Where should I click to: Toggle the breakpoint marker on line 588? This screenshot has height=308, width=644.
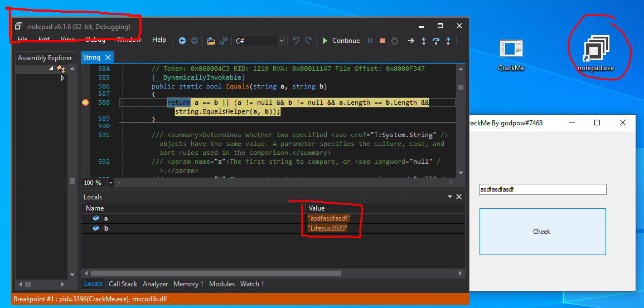(x=85, y=102)
